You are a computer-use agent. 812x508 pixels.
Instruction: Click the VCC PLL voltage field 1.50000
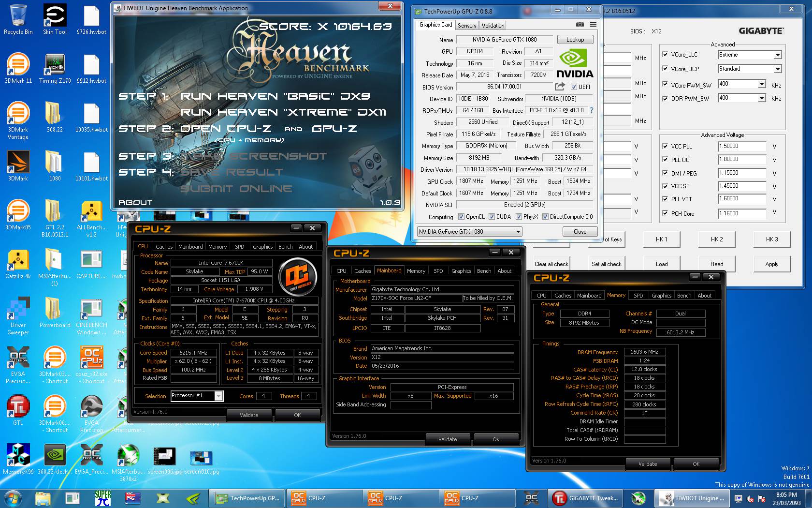[742, 146]
